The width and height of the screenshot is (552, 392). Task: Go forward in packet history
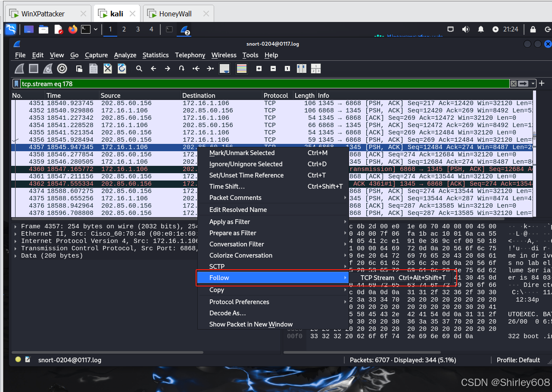pyautogui.click(x=168, y=68)
